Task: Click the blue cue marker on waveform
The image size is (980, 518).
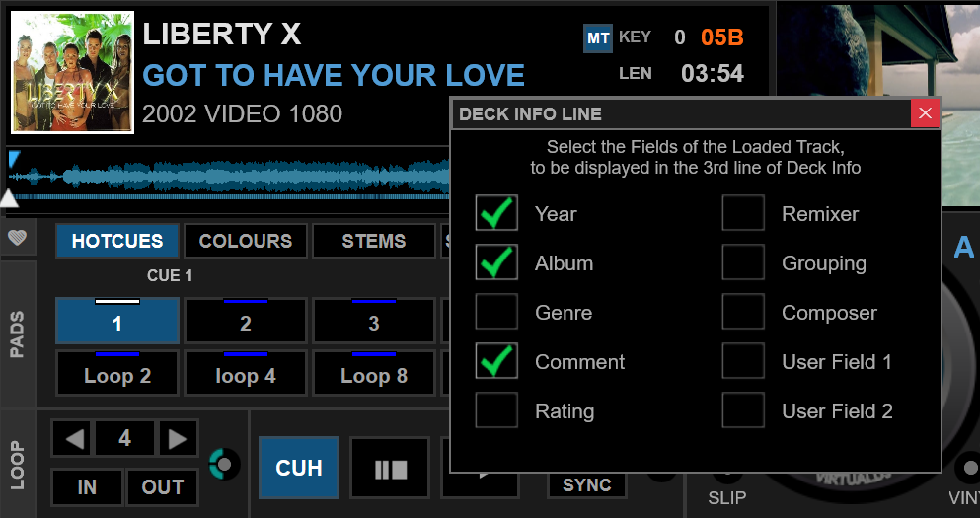Action: 13,159
